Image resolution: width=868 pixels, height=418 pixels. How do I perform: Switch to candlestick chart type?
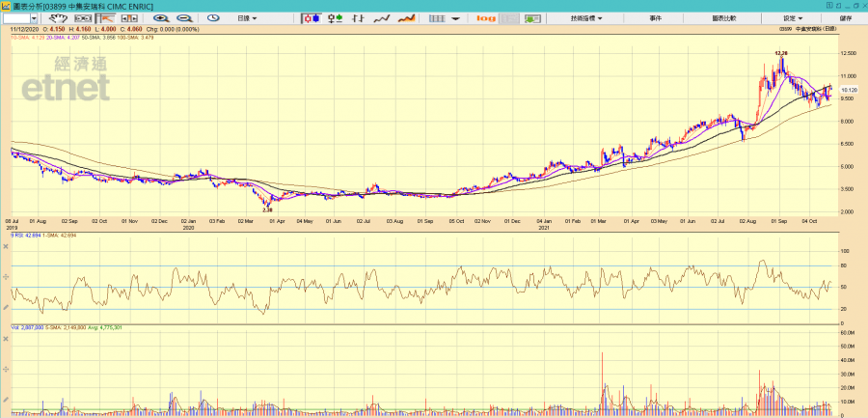tap(312, 18)
